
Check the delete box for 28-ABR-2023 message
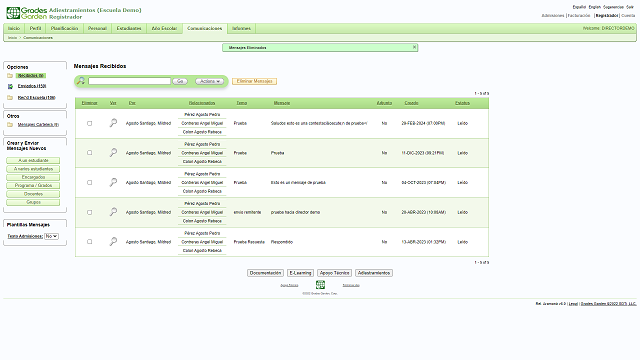click(x=89, y=212)
